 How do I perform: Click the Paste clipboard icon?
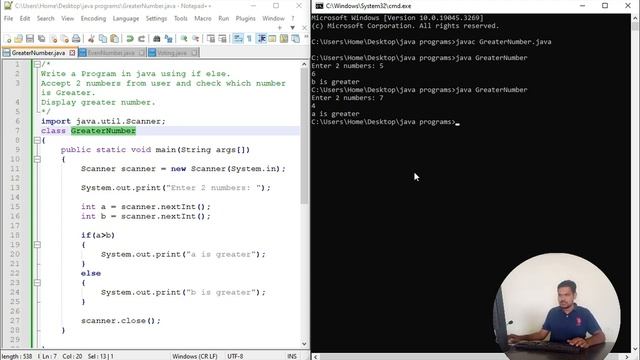click(x=115, y=39)
